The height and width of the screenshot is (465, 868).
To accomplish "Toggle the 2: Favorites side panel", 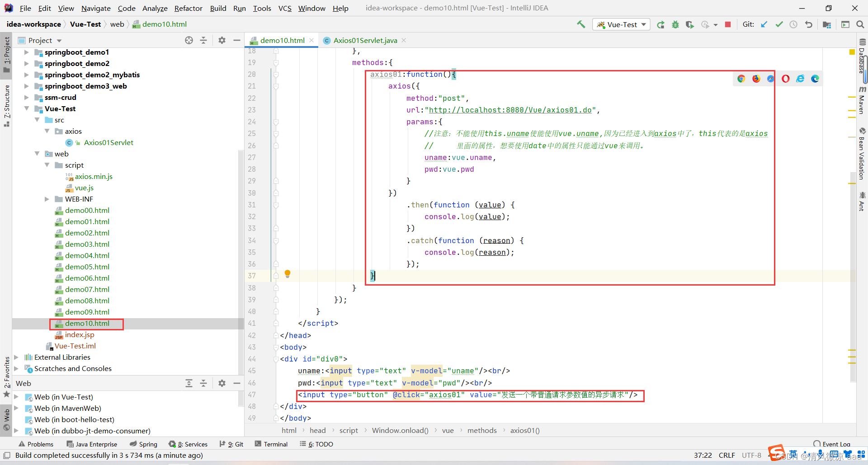I will click(x=7, y=377).
